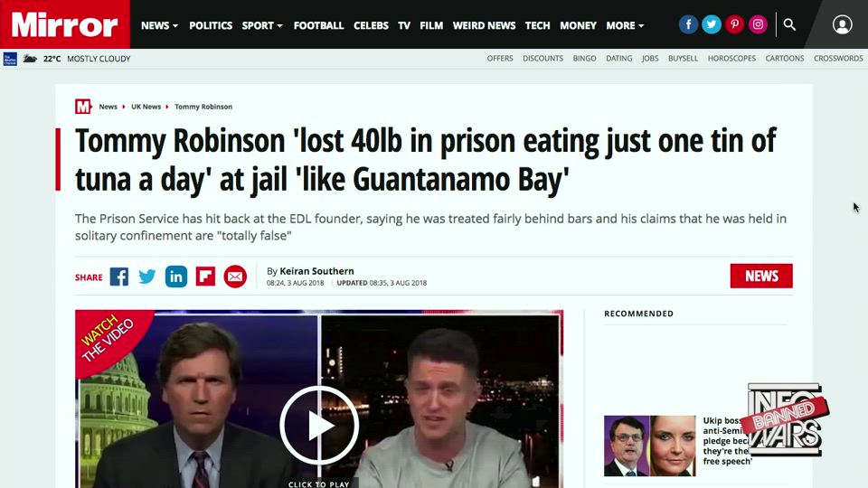Open Mirror's Twitter page from the header

tap(712, 24)
